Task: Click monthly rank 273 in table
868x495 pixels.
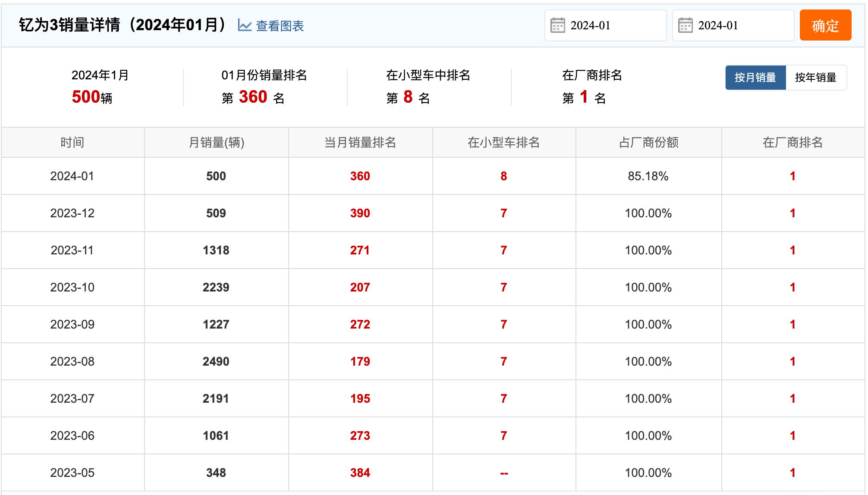Action: 360,435
